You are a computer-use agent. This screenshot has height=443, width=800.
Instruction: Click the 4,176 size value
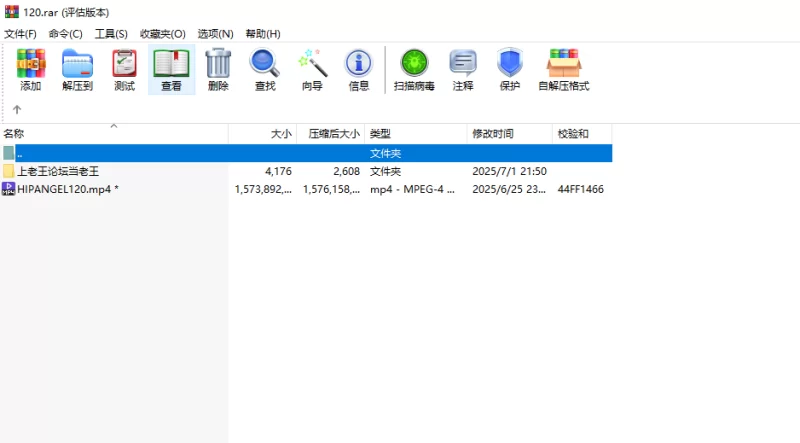[x=278, y=171]
